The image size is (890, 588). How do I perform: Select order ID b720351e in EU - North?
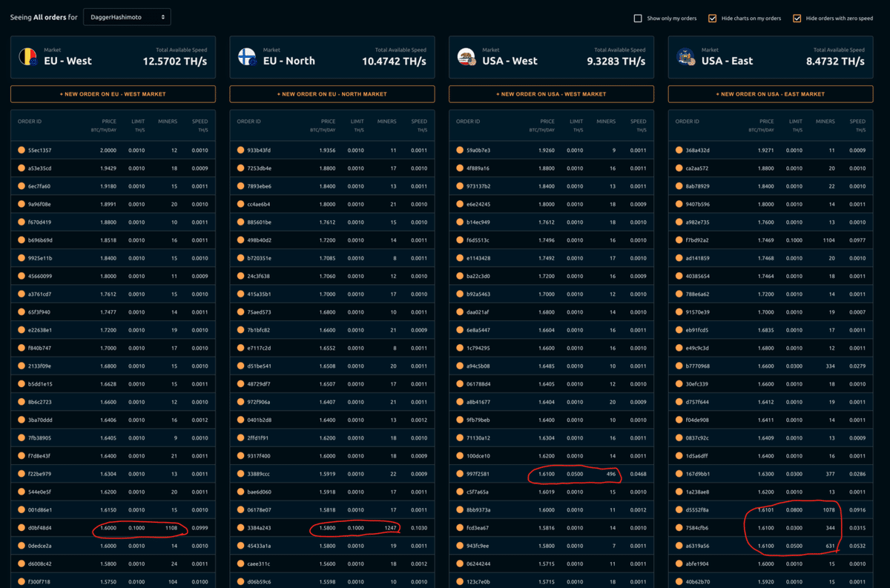259,258
